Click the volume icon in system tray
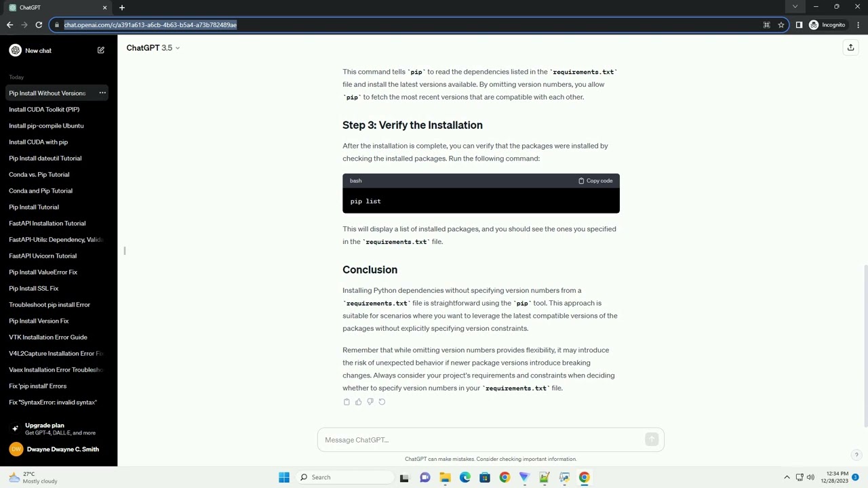The height and width of the screenshot is (488, 868). [810, 477]
